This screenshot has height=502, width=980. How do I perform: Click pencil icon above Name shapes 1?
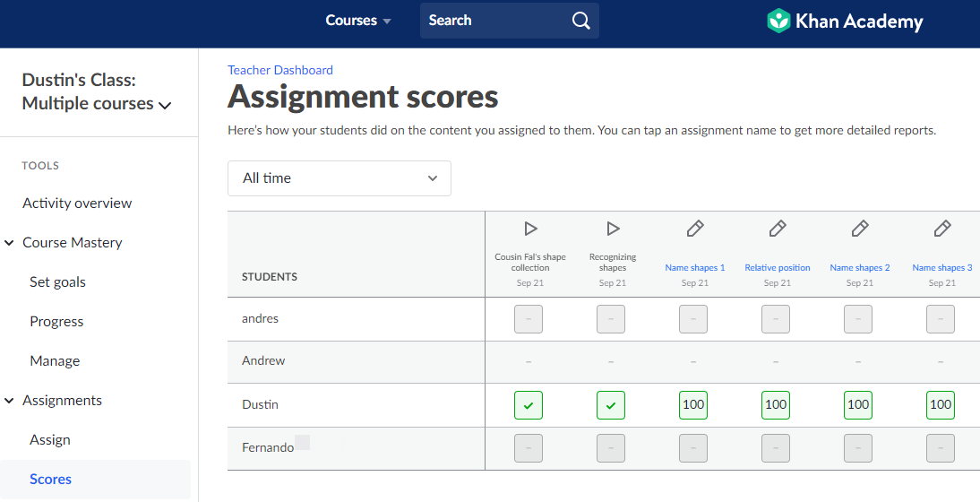coord(695,229)
